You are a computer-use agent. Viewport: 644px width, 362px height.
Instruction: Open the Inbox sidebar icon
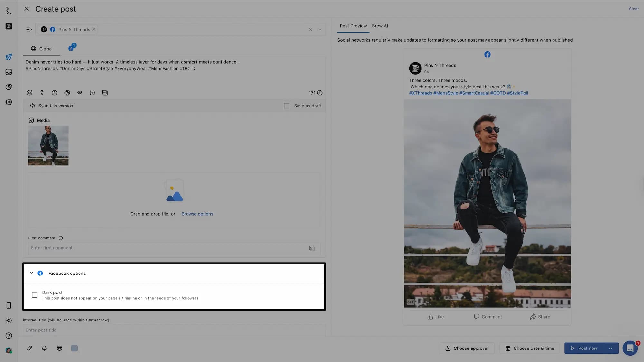coord(9,72)
